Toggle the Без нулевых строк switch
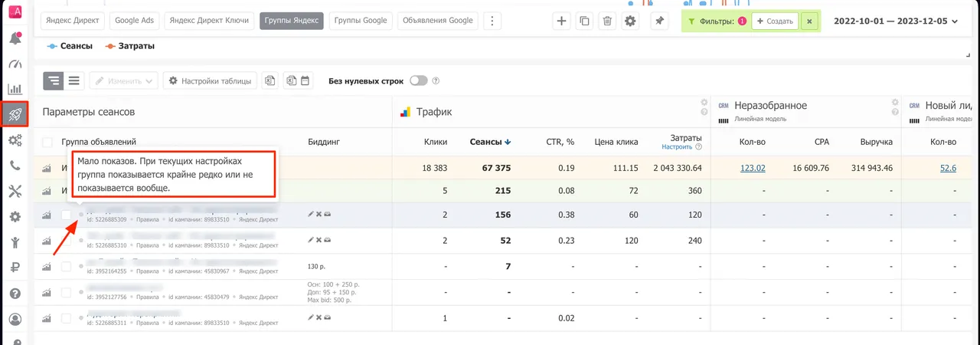This screenshot has width=980, height=345. [x=419, y=80]
